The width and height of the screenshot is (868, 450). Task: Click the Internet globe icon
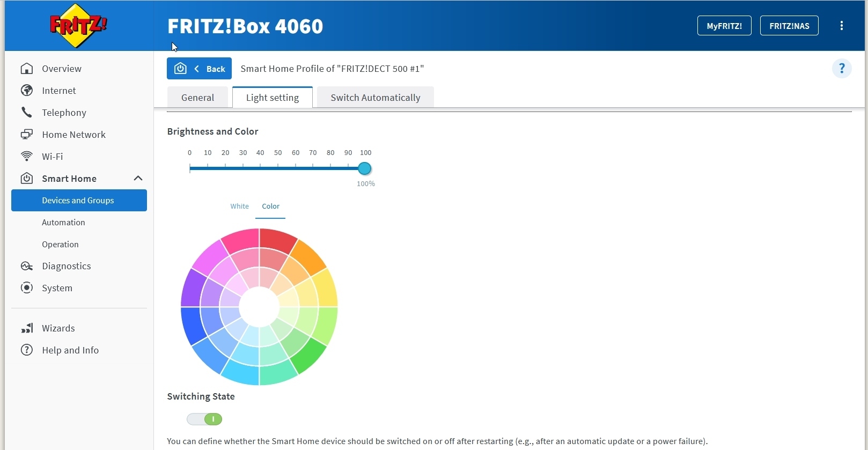click(x=27, y=91)
